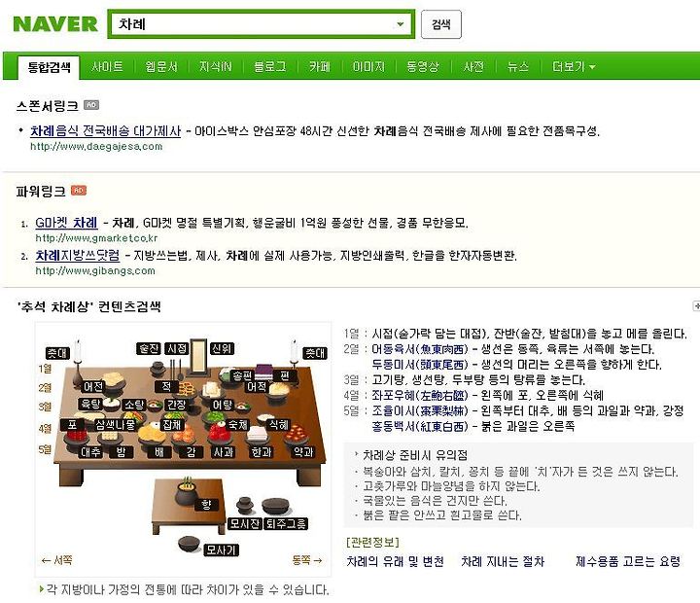Click the 모사기 bowl icon
The width and height of the screenshot is (700, 603).
[190, 544]
